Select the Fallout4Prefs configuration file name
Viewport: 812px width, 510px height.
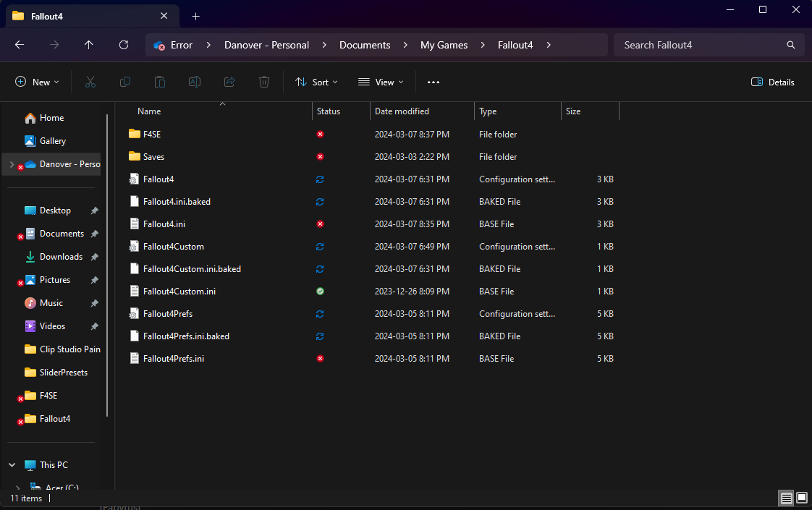pos(168,314)
